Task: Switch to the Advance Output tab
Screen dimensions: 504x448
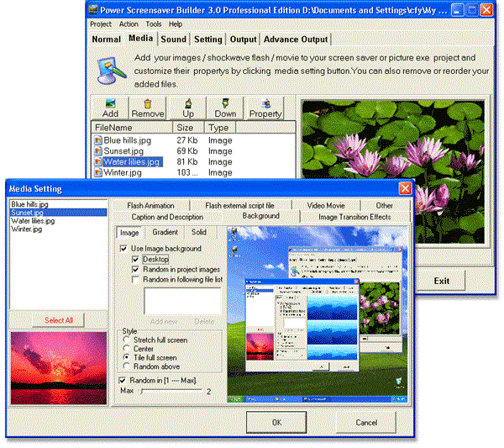Action: [296, 40]
